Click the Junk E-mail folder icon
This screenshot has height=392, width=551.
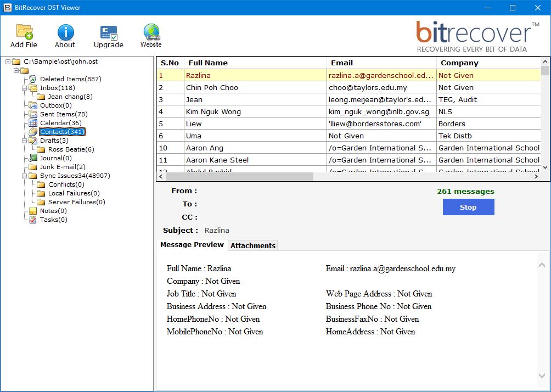pos(33,167)
